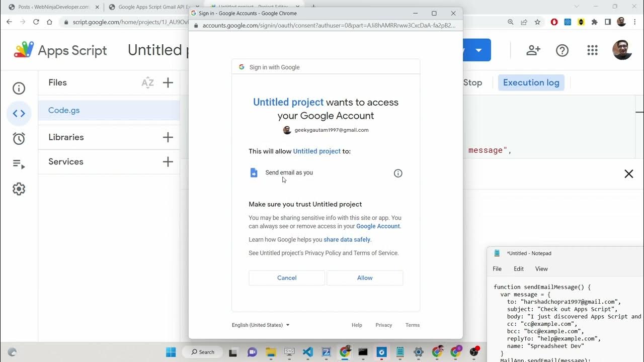The height and width of the screenshot is (362, 644).
Task: Click the Share project add-person icon
Action: tap(533, 50)
